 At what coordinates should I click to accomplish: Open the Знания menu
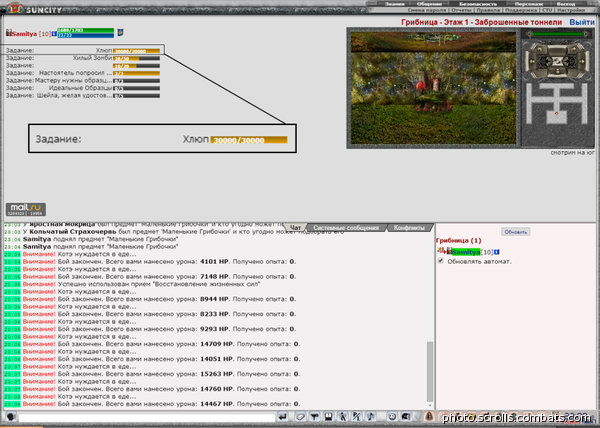394,4
